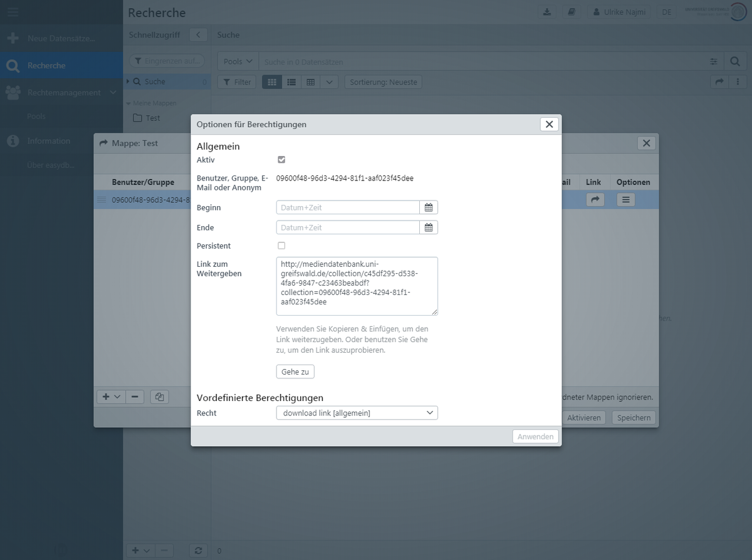Open search settings sliders icon
This screenshot has width=752, height=560.
click(714, 61)
